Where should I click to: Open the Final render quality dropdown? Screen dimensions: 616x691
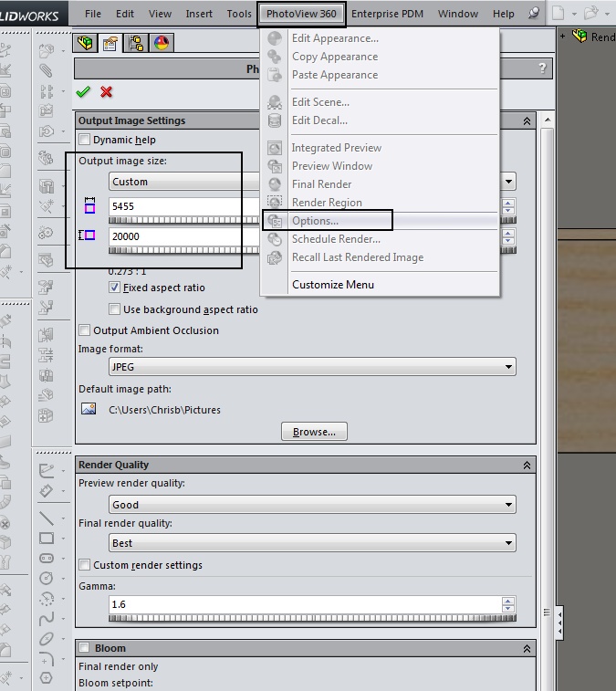coord(312,543)
